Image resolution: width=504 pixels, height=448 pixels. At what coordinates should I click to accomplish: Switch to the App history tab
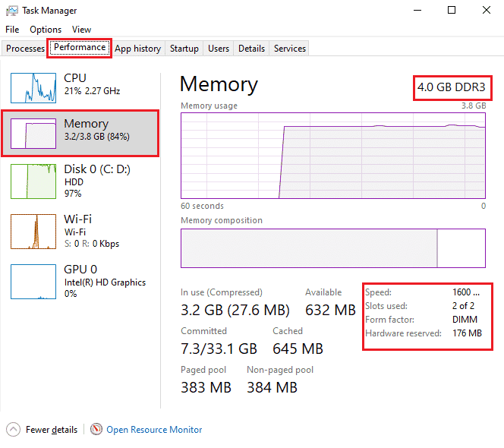point(137,49)
